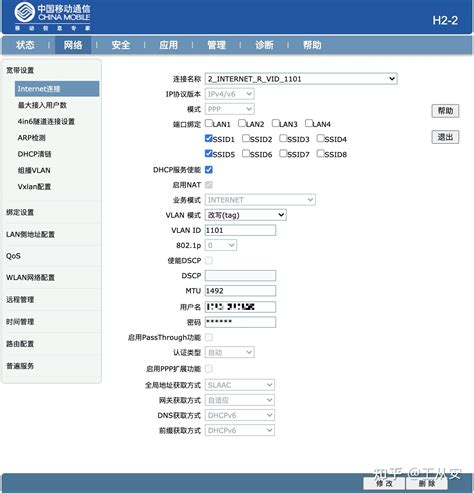The image size is (474, 493).
Task: Open the IP协议版本 dropdown
Action: (230, 94)
